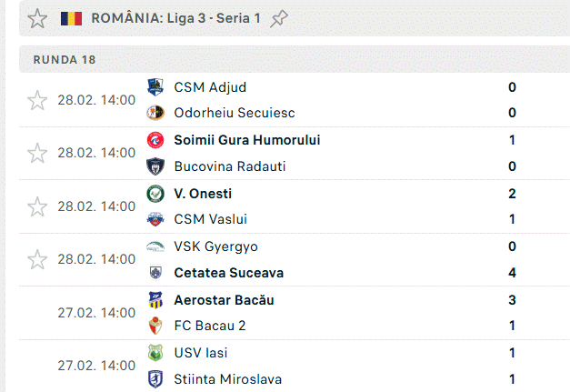Favorite the V. Onesti vs CSM Vaslui match

coord(37,206)
